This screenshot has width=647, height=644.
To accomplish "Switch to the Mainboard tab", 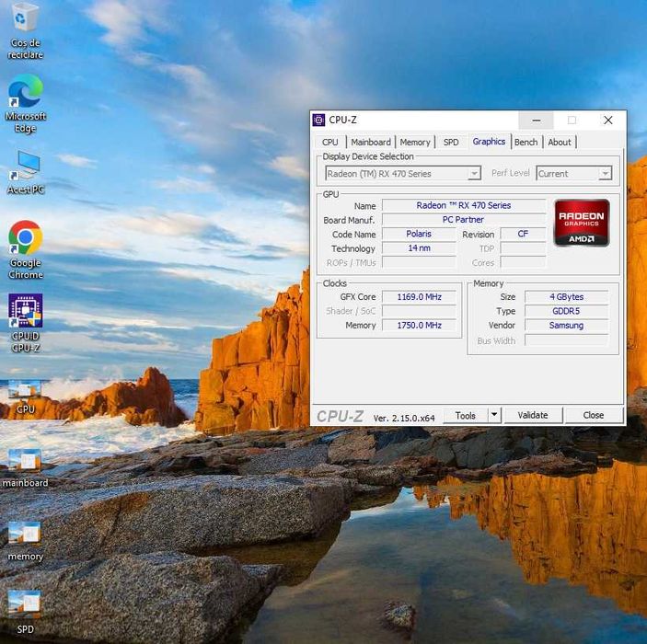I will [x=371, y=142].
